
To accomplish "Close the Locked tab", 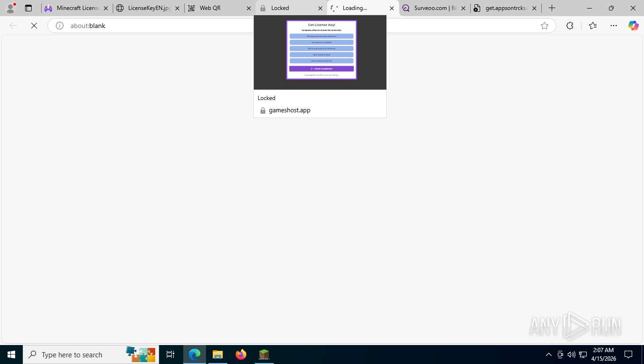I will click(x=320, y=8).
